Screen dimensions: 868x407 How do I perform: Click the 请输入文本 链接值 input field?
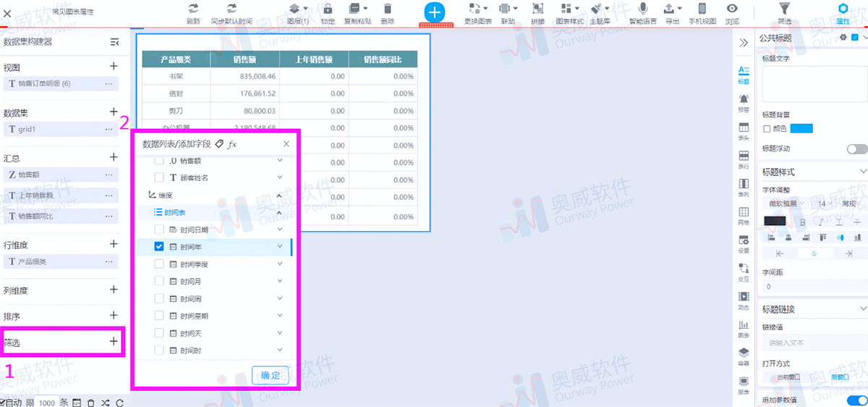coord(814,343)
